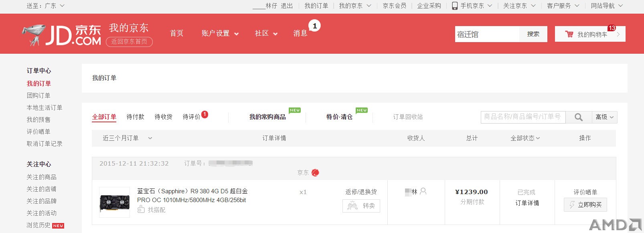644x233 pixels.
Task: Click the 立即购买 button
Action: point(585,205)
